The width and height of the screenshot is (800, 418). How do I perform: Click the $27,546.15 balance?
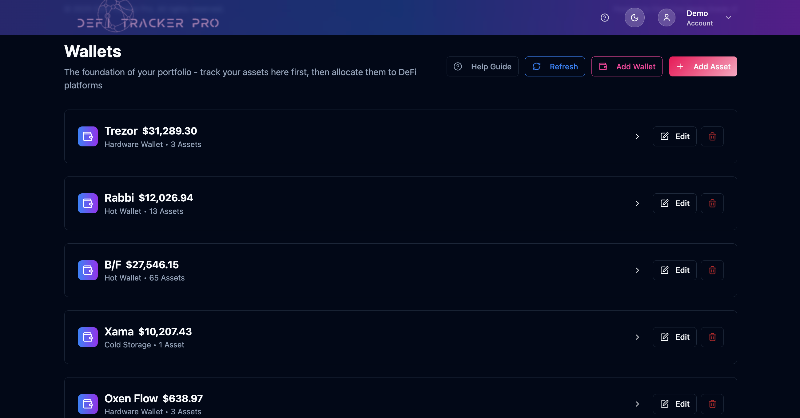point(152,265)
